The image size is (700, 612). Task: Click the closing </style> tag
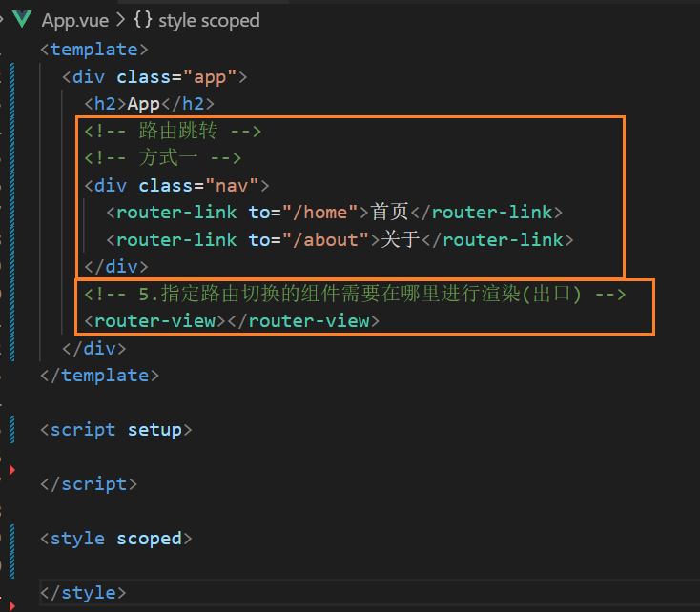point(83,593)
